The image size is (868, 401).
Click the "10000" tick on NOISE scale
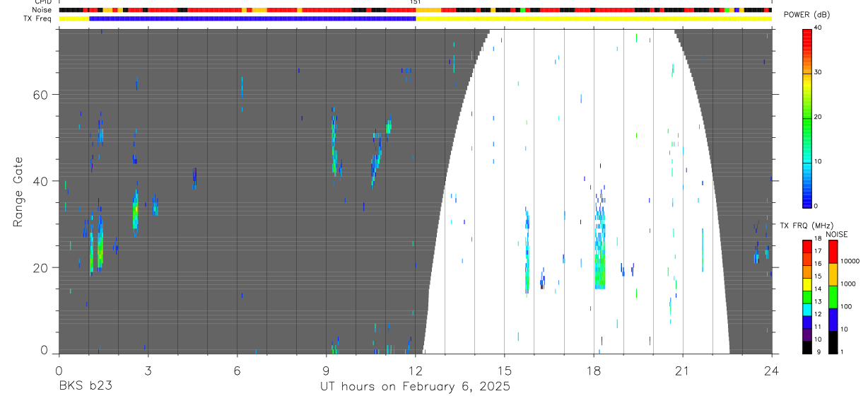click(851, 261)
